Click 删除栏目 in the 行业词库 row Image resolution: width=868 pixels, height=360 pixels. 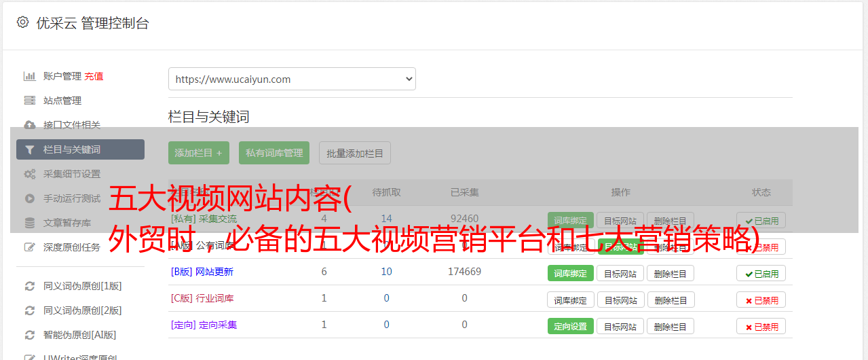point(671,300)
